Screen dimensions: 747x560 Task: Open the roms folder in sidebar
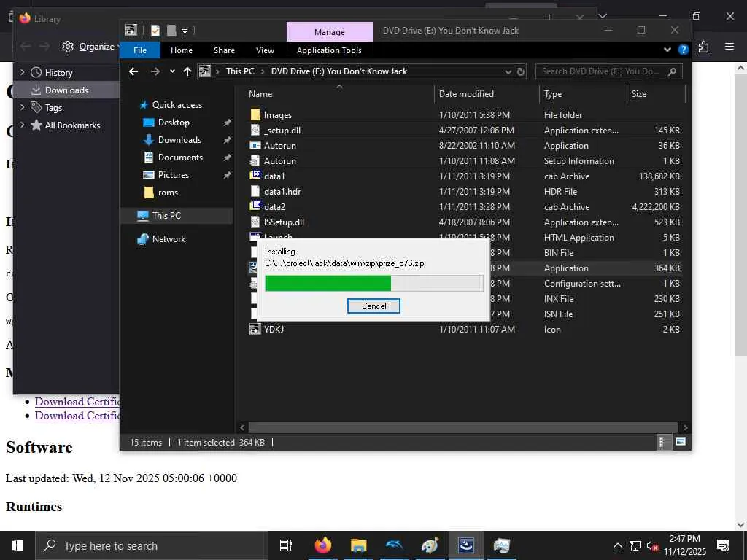point(168,192)
